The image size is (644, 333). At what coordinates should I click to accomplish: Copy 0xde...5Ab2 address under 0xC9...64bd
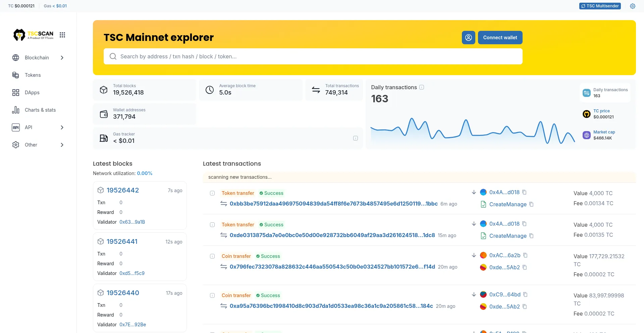525,307
